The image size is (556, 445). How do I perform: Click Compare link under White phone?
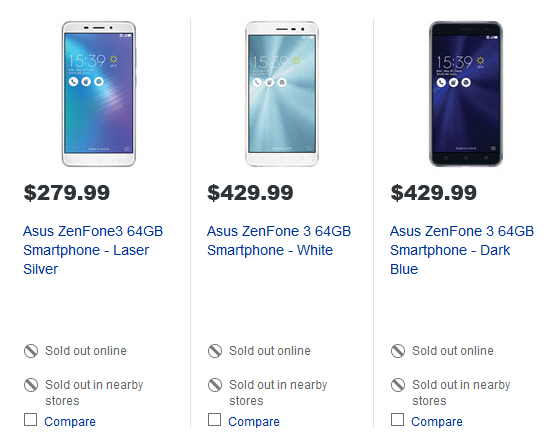pyautogui.click(x=254, y=422)
